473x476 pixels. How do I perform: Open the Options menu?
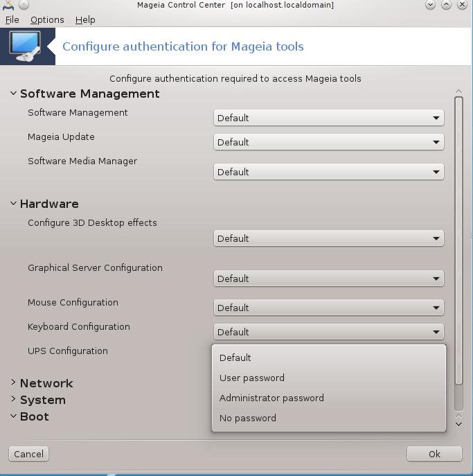[x=47, y=19]
